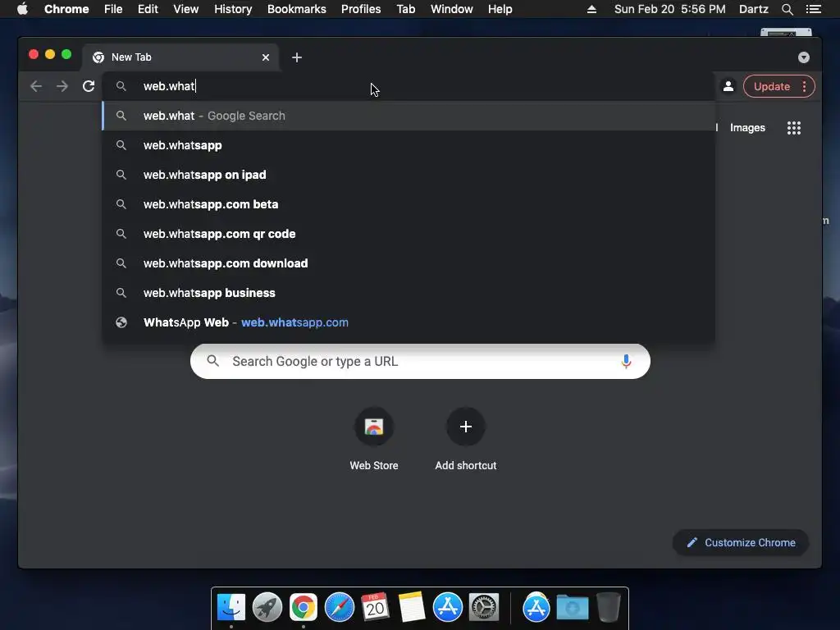Viewport: 840px width, 630px height.
Task: Click Customize Chrome button
Action: coord(741,543)
